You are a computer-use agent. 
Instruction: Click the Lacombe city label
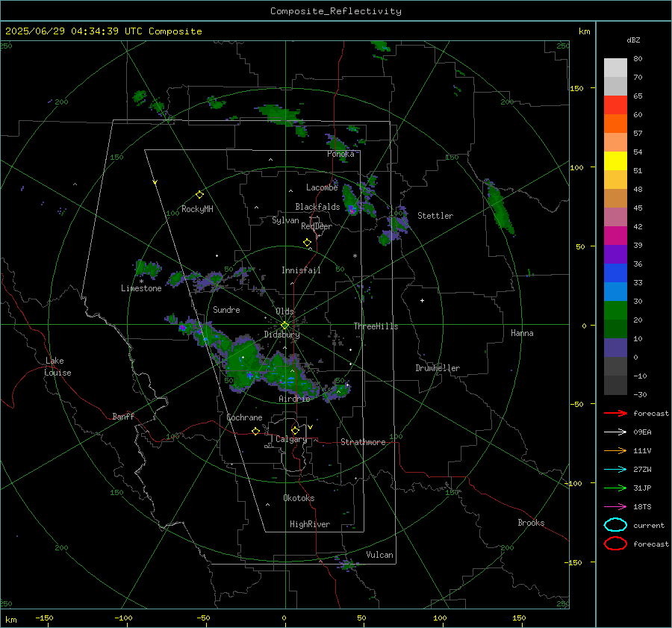point(322,187)
